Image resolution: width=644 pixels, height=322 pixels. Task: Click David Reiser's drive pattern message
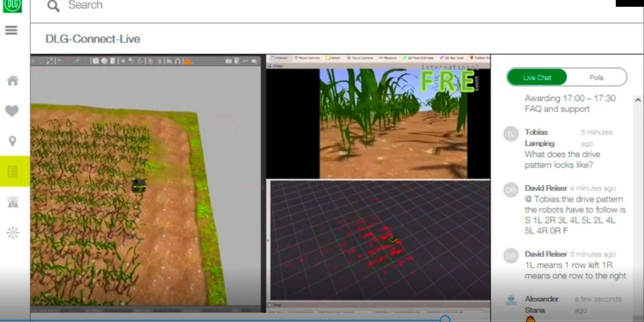575,215
